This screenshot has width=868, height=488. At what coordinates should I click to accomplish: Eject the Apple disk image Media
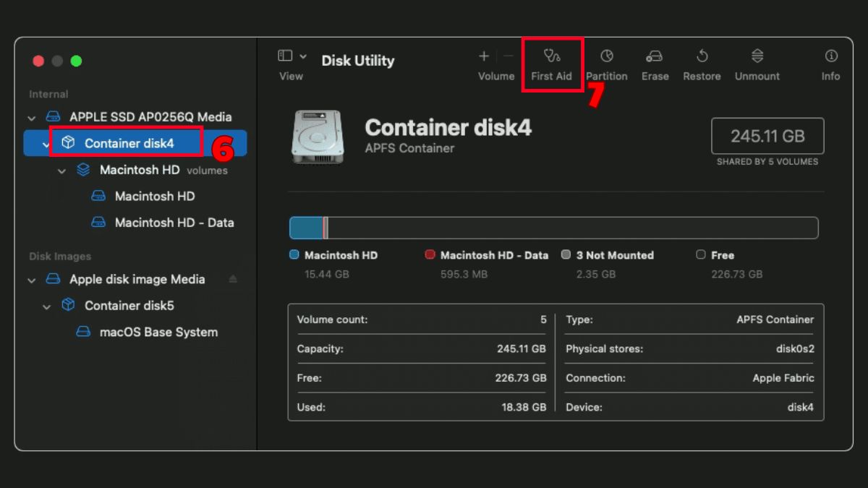233,279
